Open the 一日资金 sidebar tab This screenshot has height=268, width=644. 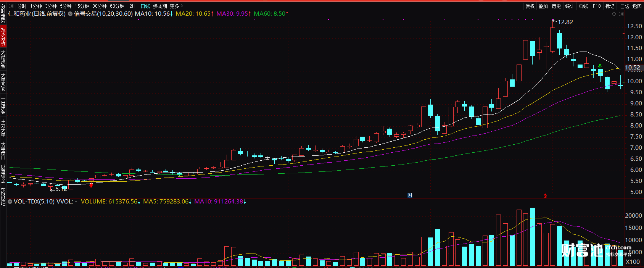3,105
